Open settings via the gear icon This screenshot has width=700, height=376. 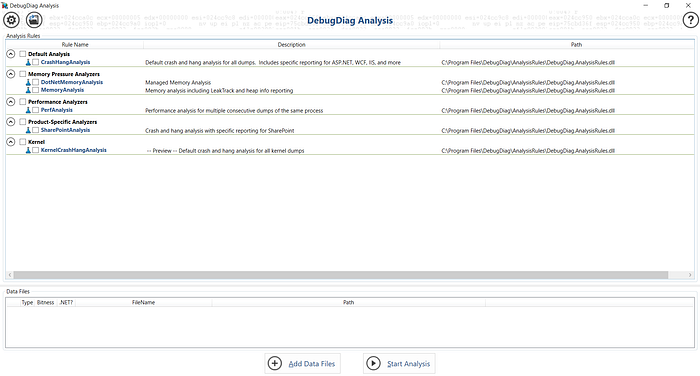[x=11, y=20]
